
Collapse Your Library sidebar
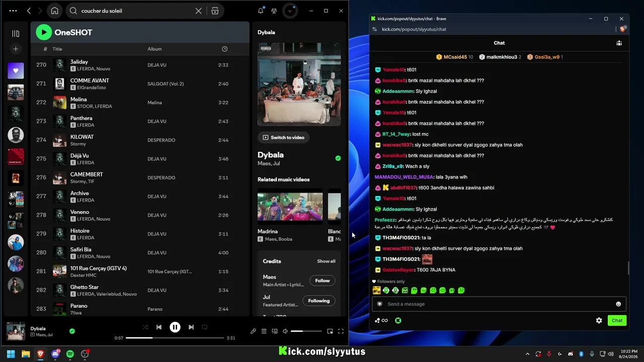[x=16, y=33]
